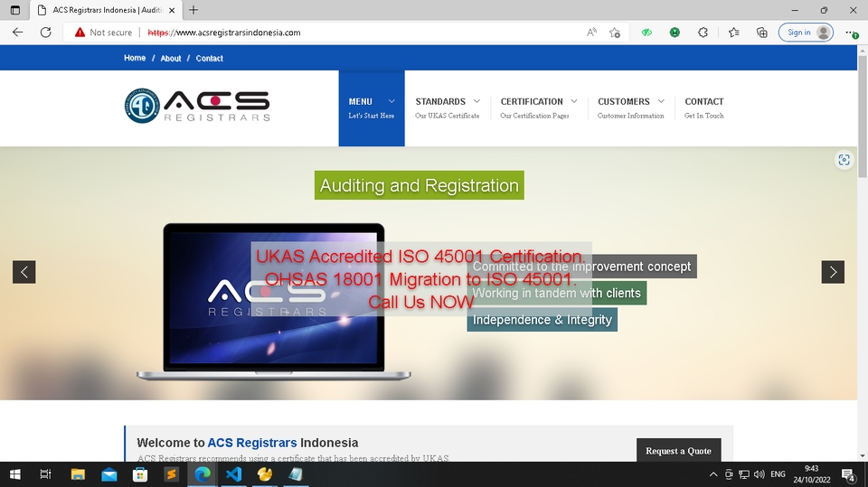The width and height of the screenshot is (868, 487).
Task: Open Sublime Text from taskbar
Action: point(171,474)
